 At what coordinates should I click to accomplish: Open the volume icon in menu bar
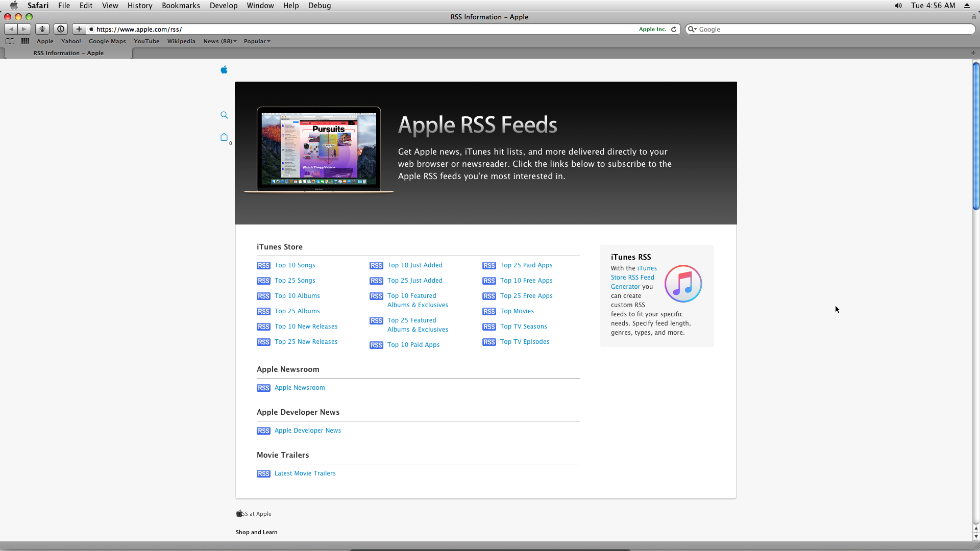click(898, 6)
